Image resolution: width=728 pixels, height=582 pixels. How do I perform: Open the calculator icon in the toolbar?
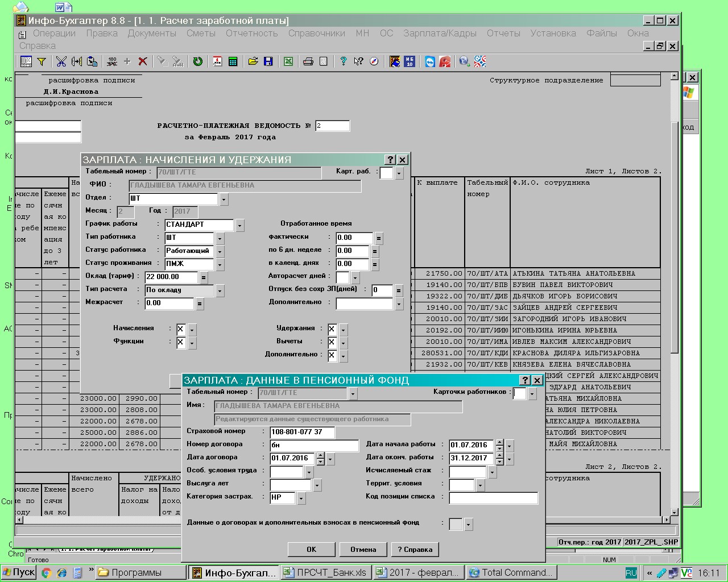pyautogui.click(x=233, y=61)
